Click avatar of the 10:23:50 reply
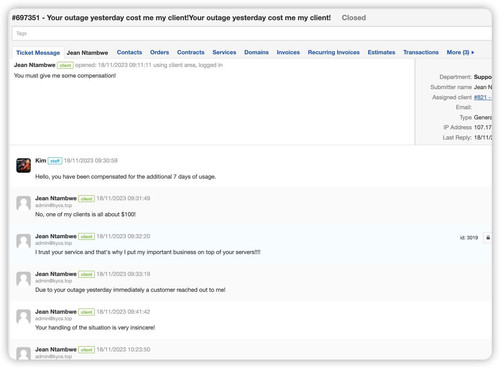 pyautogui.click(x=24, y=353)
